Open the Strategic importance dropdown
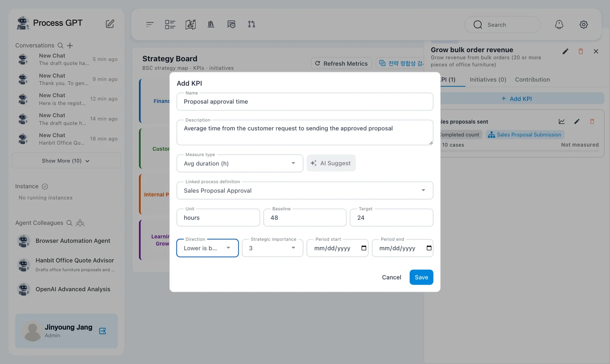This screenshot has width=610, height=364. (x=273, y=248)
